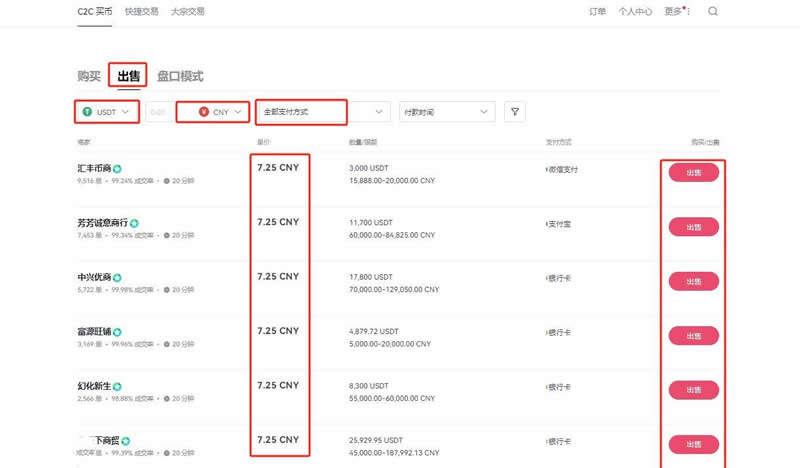The image size is (800, 468).
Task: Click the green USDT coin icon
Action: 88,112
